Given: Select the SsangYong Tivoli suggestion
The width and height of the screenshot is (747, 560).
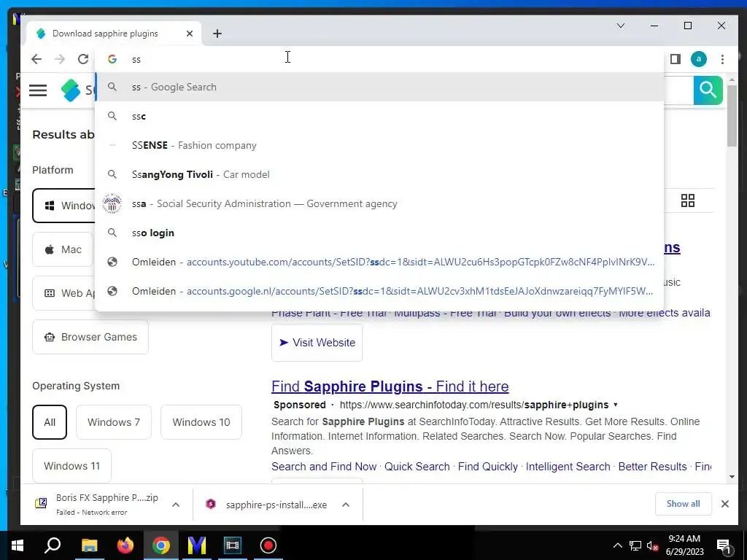Looking at the screenshot, I should (379, 174).
